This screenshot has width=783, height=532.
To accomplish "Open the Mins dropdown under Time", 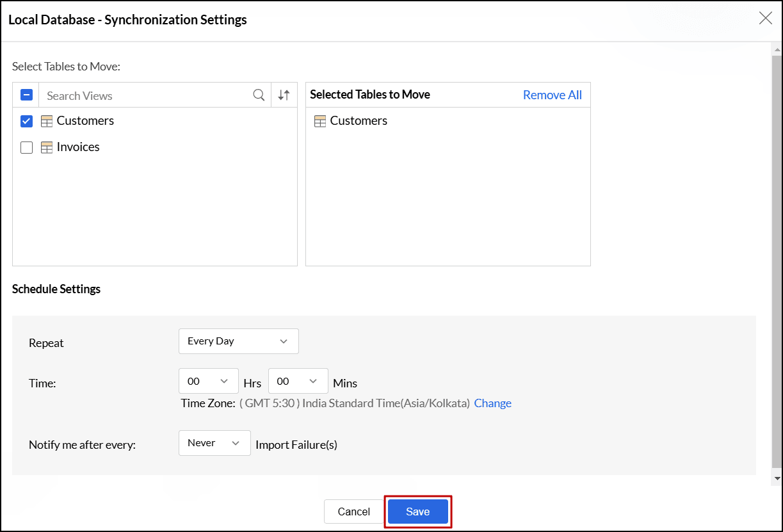I will point(298,381).
